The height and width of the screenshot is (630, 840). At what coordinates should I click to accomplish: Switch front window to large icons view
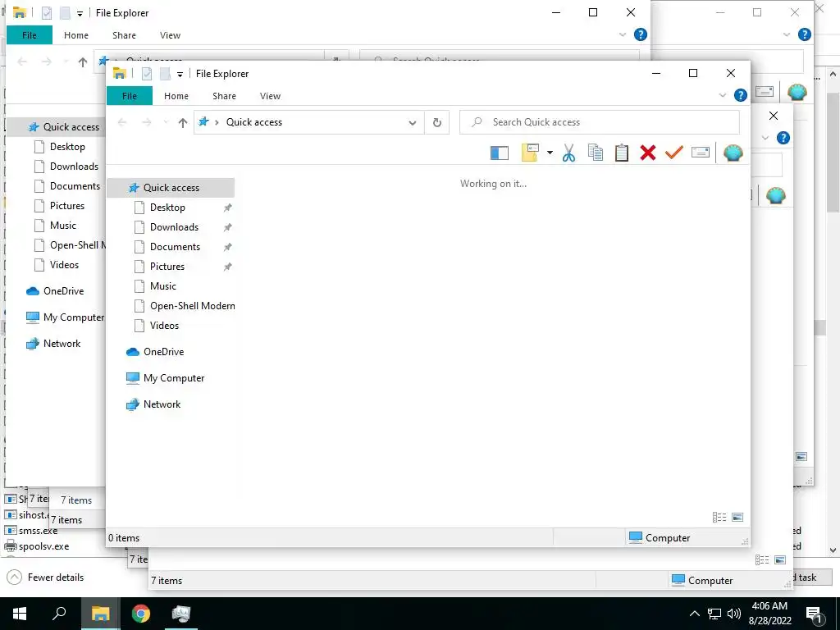[737, 517]
